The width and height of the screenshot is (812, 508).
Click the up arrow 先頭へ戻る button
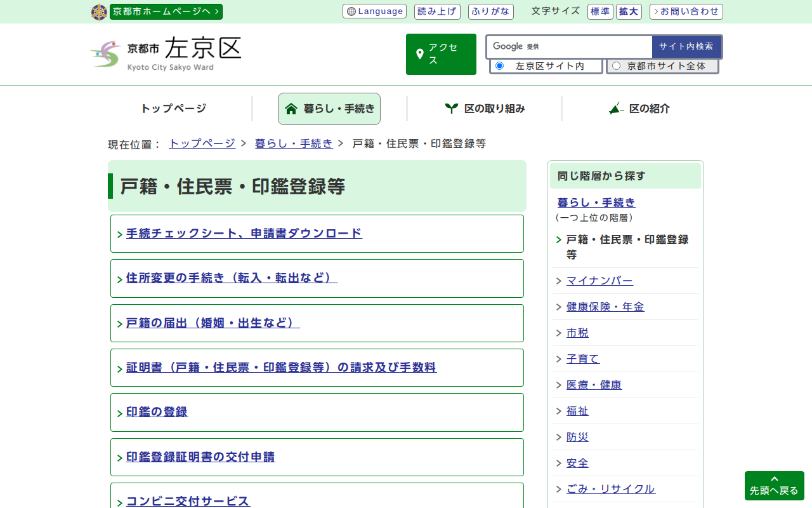(774, 486)
